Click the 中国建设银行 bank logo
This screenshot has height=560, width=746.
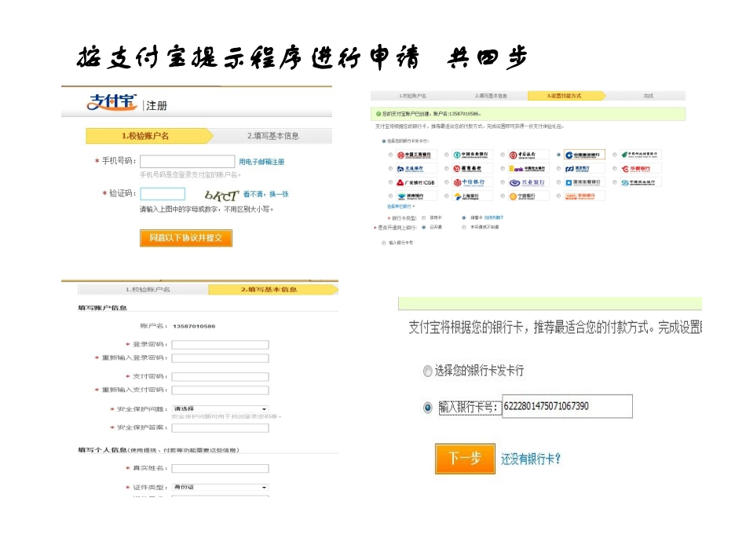[584, 155]
